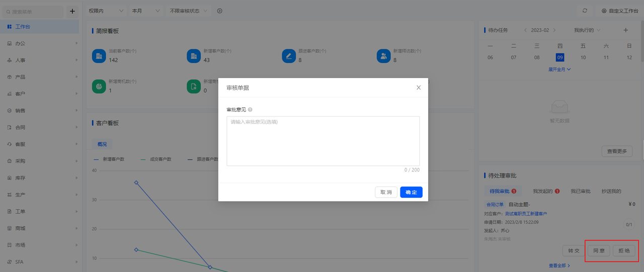Click the 合同 sidebar icon
644x272 pixels.
click(10, 127)
